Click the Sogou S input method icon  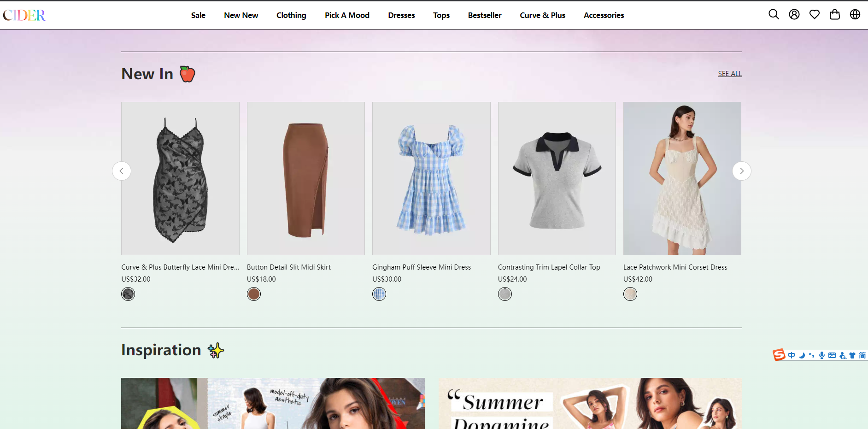tap(779, 355)
